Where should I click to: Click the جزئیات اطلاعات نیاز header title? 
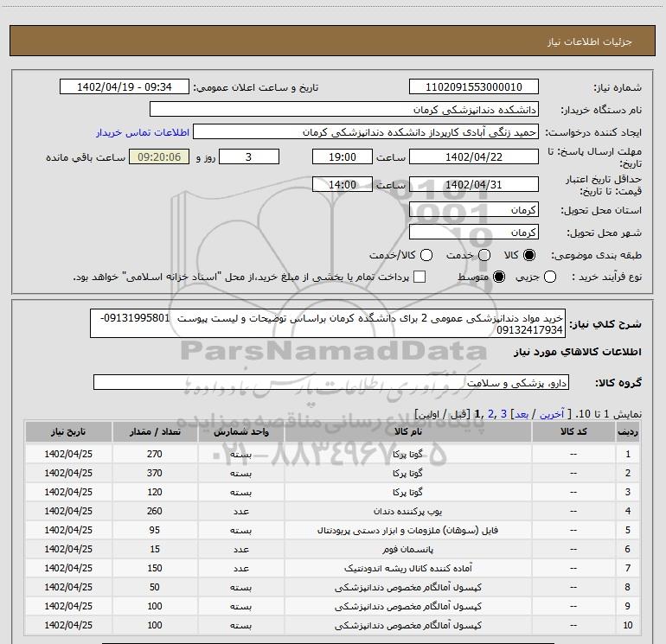pos(590,41)
